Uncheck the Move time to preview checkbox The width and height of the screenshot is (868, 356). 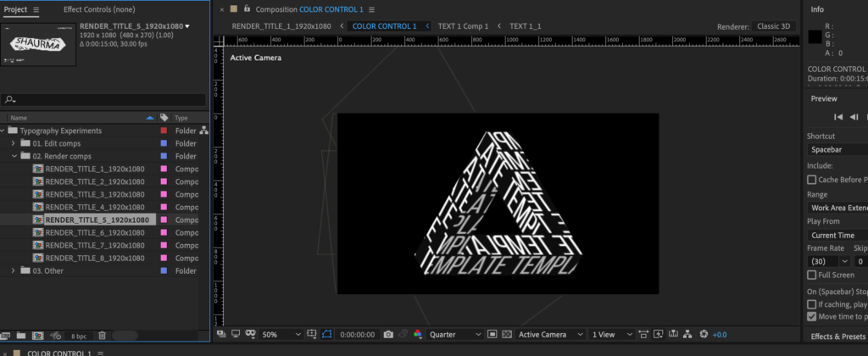coord(812,317)
